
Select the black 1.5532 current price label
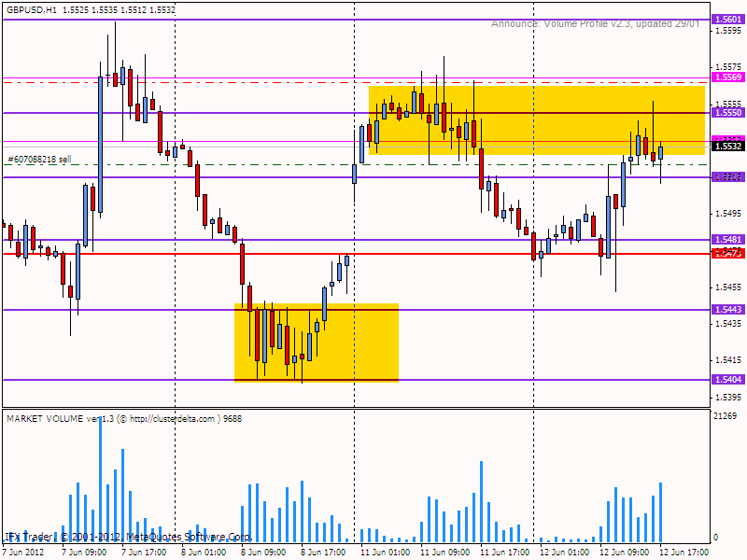click(726, 147)
